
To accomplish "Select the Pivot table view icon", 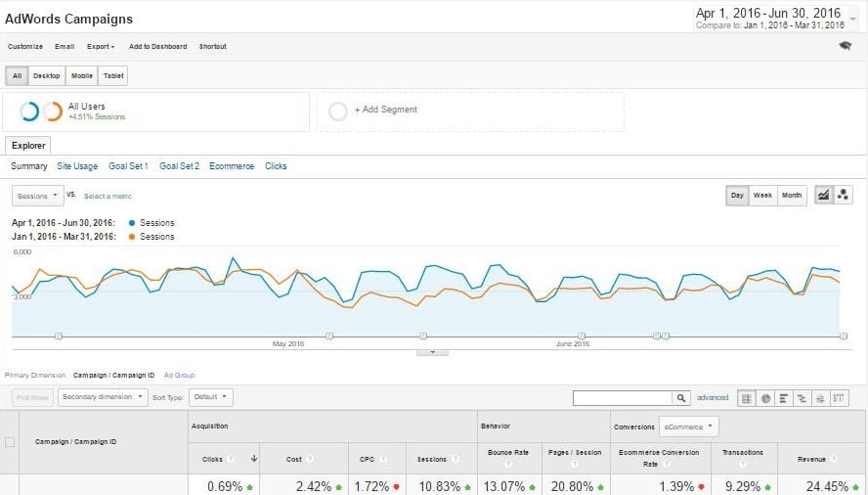I will click(840, 398).
